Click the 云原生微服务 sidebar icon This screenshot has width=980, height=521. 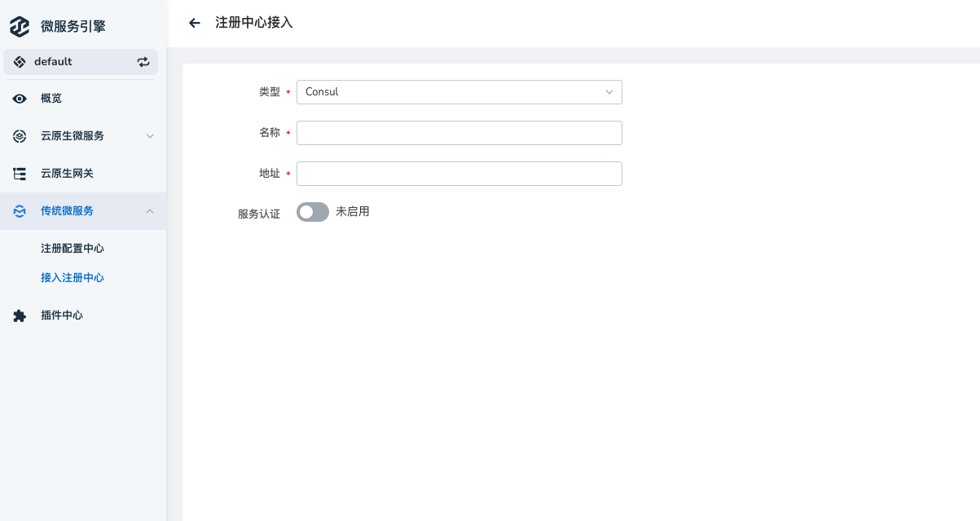pyautogui.click(x=20, y=136)
